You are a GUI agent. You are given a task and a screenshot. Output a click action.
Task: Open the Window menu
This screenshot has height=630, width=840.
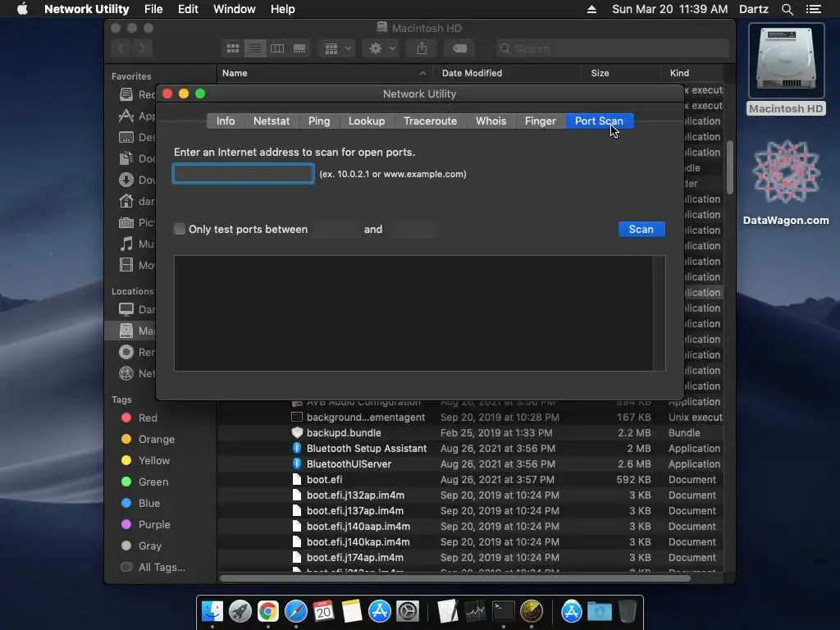click(234, 9)
